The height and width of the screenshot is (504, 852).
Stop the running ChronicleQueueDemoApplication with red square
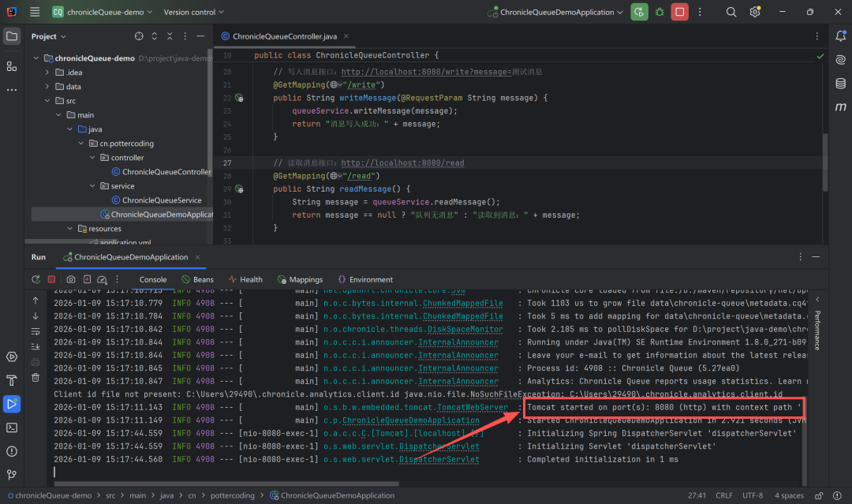(679, 12)
